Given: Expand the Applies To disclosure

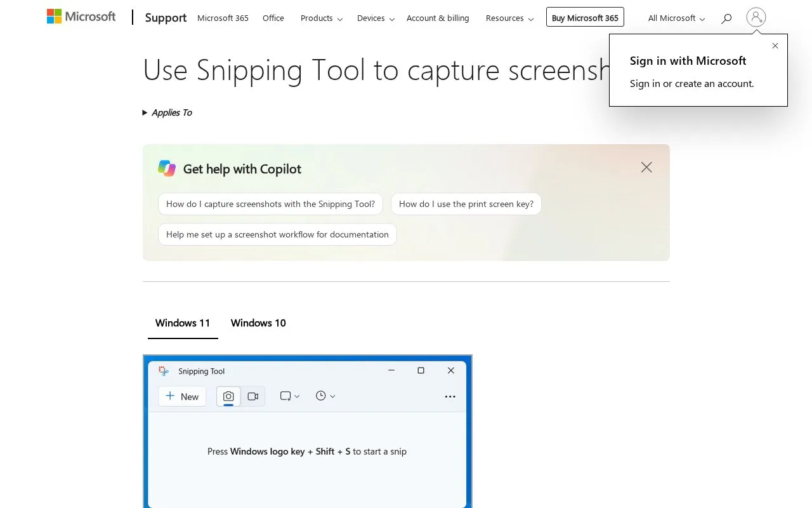Looking at the screenshot, I should 167,112.
